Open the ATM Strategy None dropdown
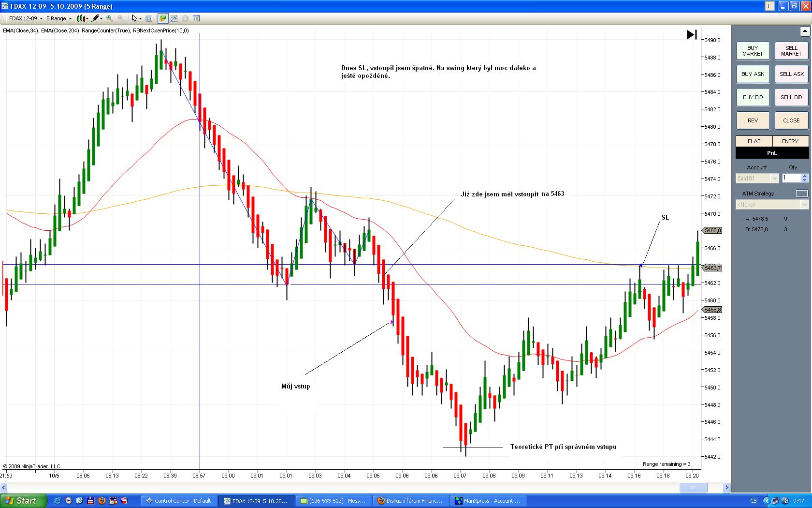The image size is (812, 508). 772,205
